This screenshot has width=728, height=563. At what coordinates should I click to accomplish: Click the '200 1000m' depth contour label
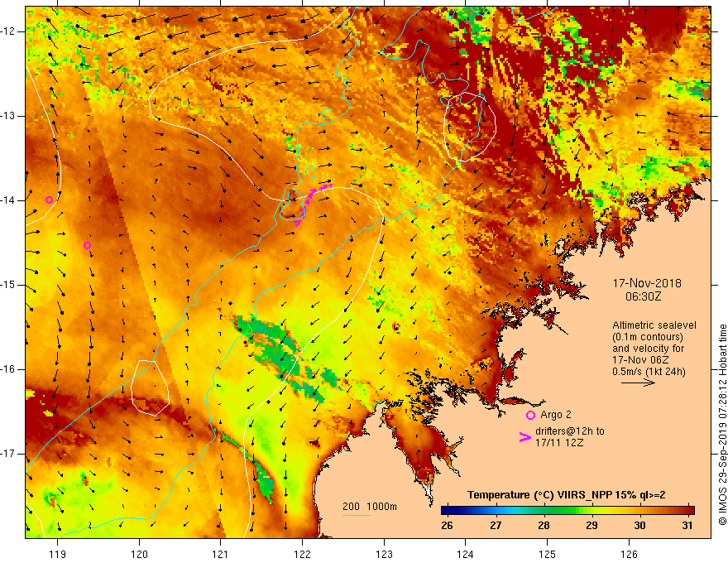click(370, 507)
